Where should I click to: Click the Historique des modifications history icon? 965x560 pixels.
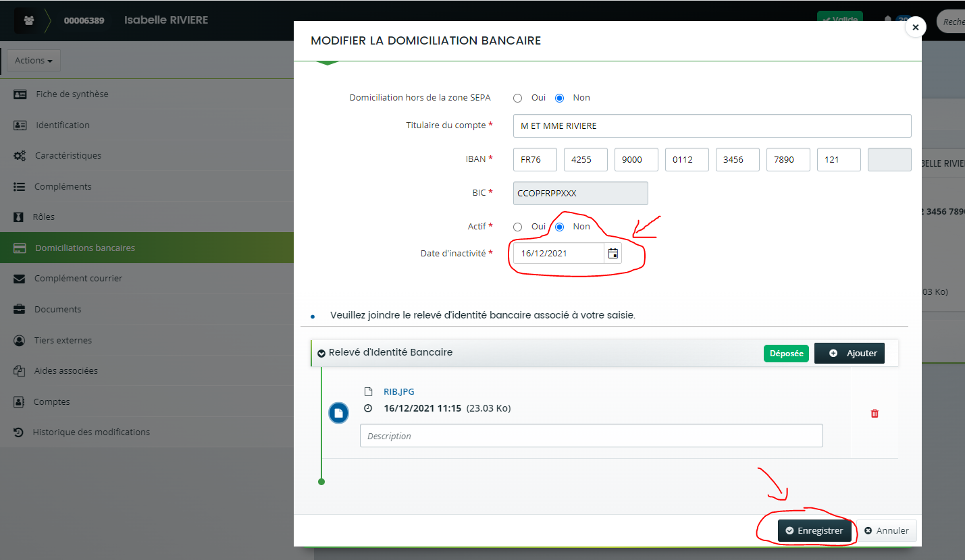[19, 432]
